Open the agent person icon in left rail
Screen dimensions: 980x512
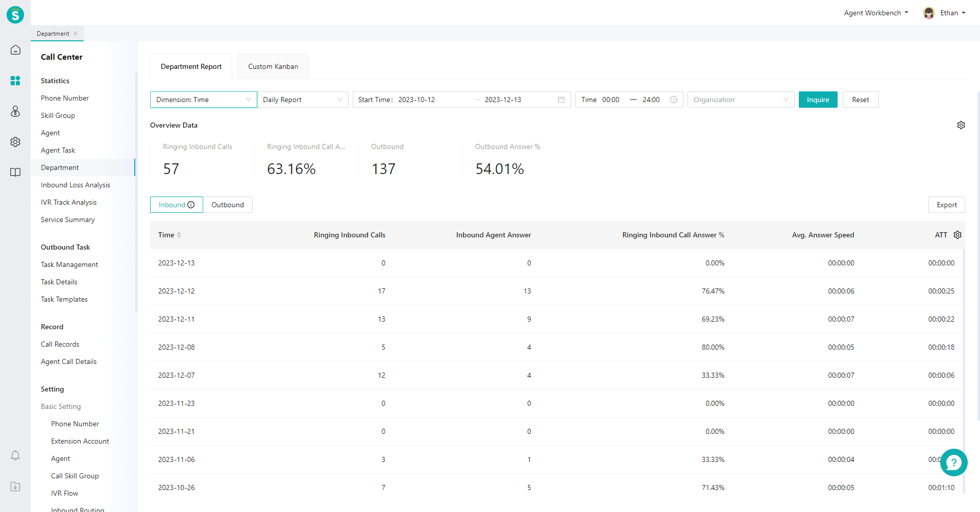pos(15,111)
